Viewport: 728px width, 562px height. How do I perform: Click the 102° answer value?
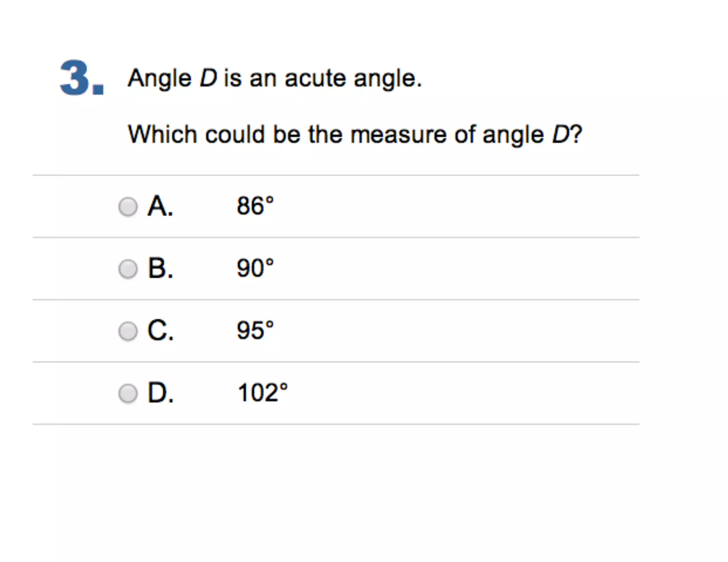(262, 393)
